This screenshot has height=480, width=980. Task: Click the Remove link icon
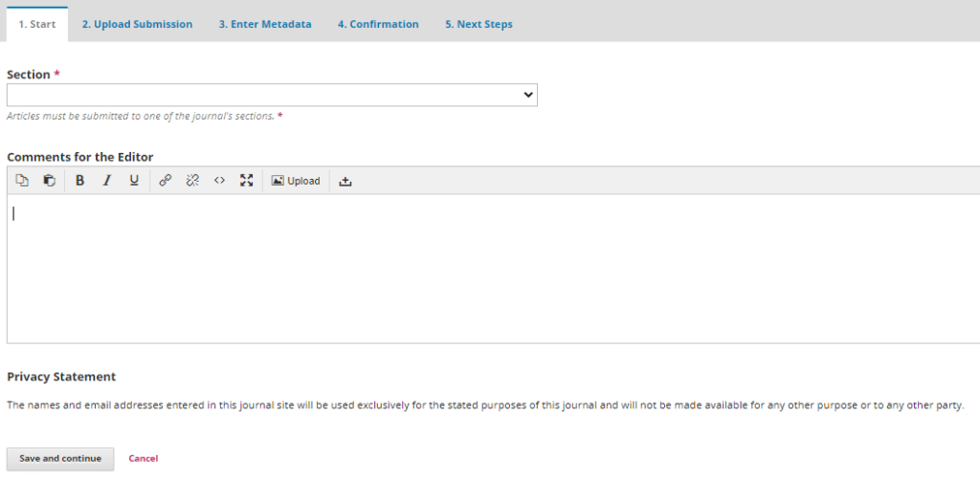[x=192, y=181]
